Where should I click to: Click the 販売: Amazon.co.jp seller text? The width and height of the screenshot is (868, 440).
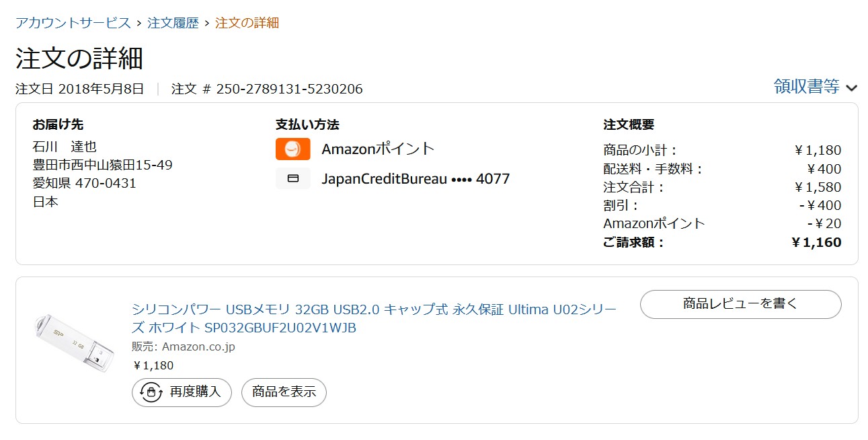pos(184,347)
